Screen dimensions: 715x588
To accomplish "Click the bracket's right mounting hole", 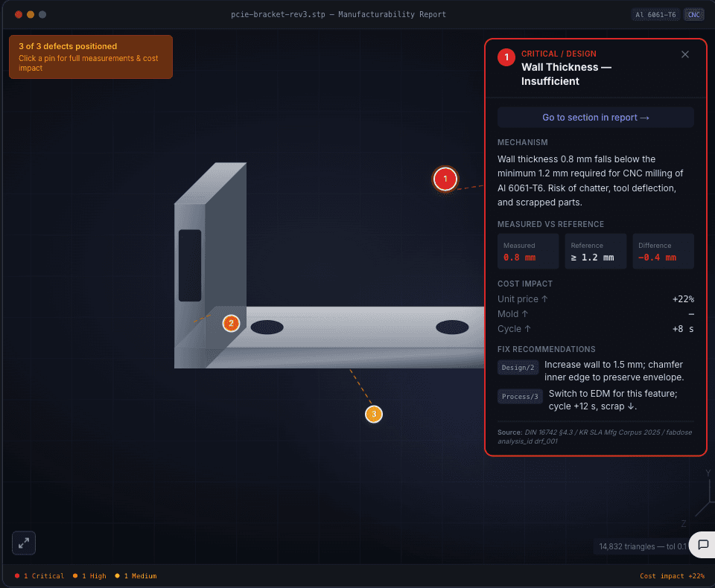I will click(452, 327).
